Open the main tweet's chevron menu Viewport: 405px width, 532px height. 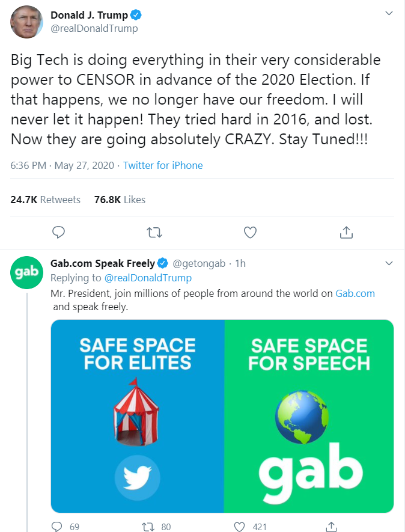tap(389, 13)
